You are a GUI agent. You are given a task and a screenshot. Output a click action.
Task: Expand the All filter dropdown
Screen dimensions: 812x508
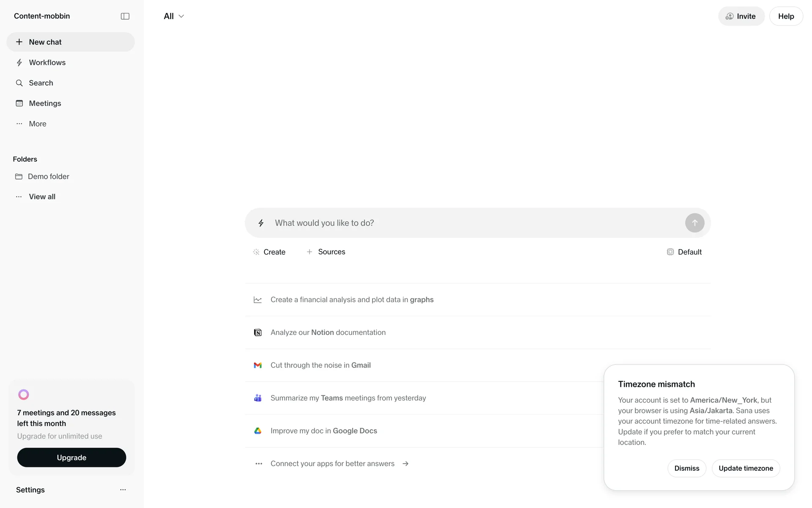174,16
